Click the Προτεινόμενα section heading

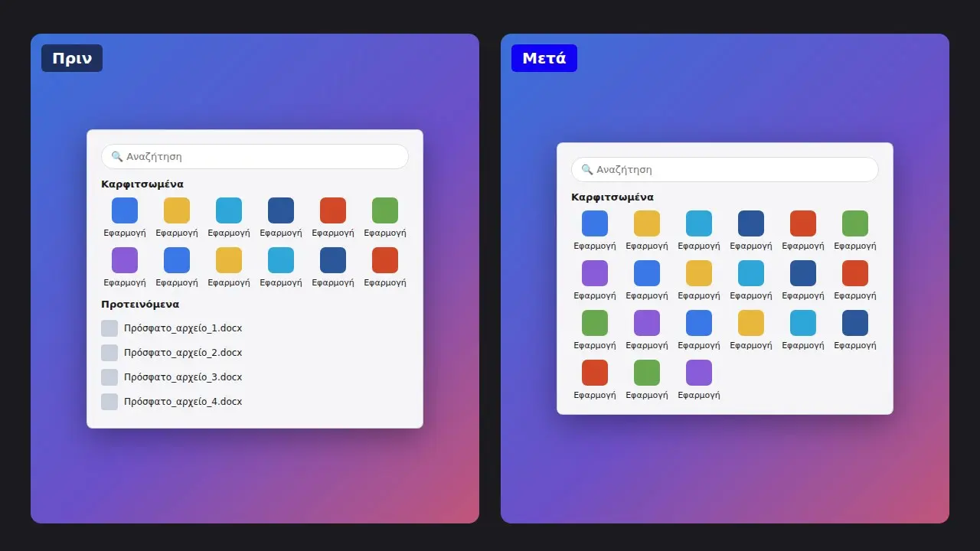pos(140,305)
